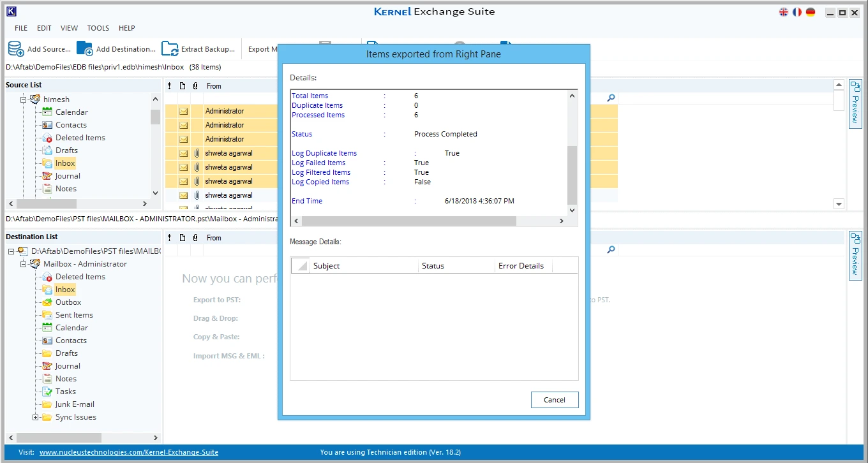868x463 pixels.
Task: Open the VIEW menu
Action: tap(69, 28)
